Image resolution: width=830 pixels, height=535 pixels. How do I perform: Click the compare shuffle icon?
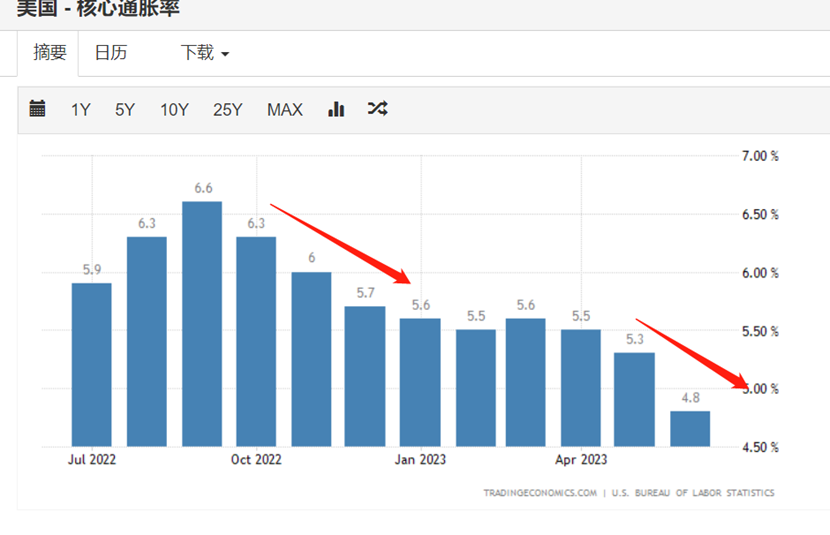(x=377, y=109)
